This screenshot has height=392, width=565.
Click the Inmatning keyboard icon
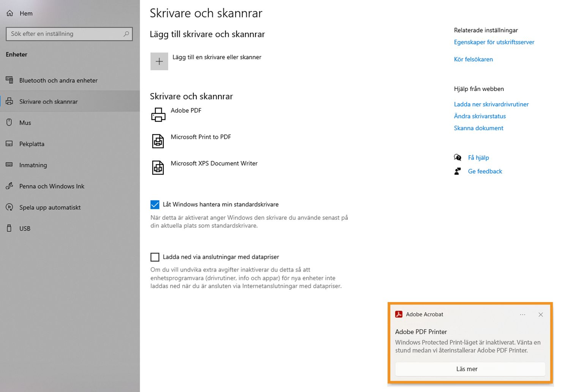pyautogui.click(x=9, y=165)
